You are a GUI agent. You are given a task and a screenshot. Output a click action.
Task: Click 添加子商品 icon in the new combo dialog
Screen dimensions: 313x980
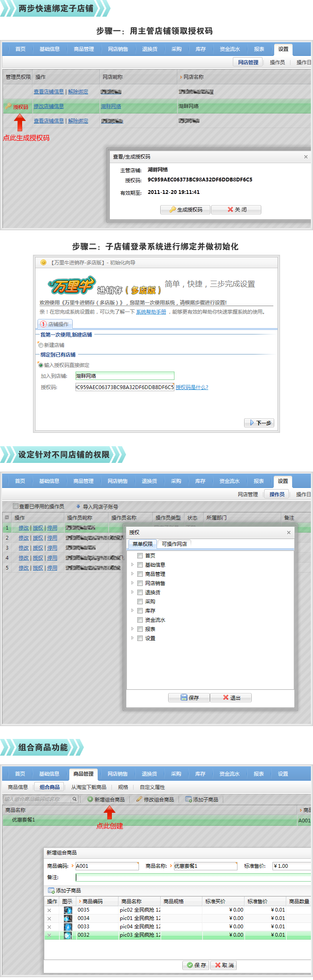tap(51, 891)
